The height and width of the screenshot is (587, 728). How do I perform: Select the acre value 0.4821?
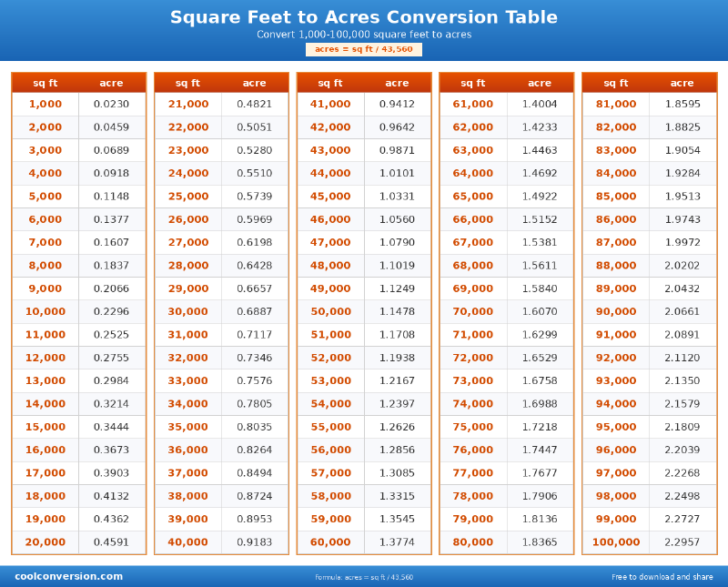tap(255, 104)
